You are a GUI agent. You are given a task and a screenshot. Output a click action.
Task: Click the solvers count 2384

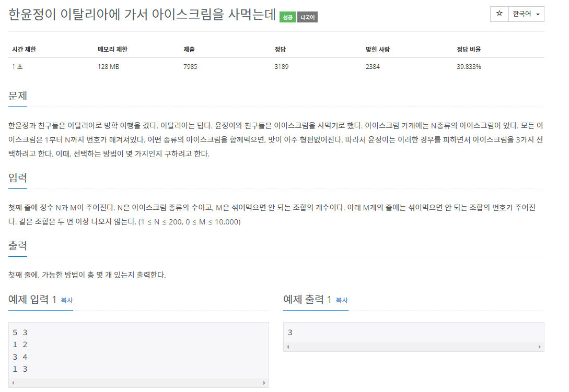pyautogui.click(x=373, y=67)
